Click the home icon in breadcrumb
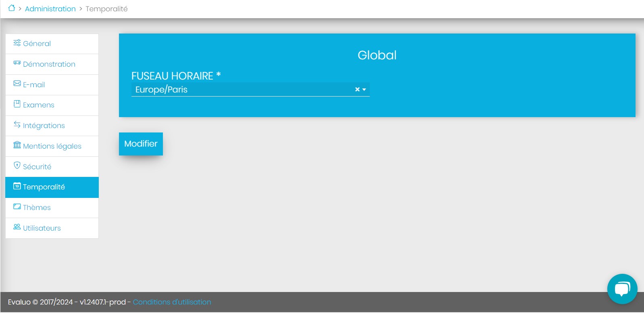 11,8
